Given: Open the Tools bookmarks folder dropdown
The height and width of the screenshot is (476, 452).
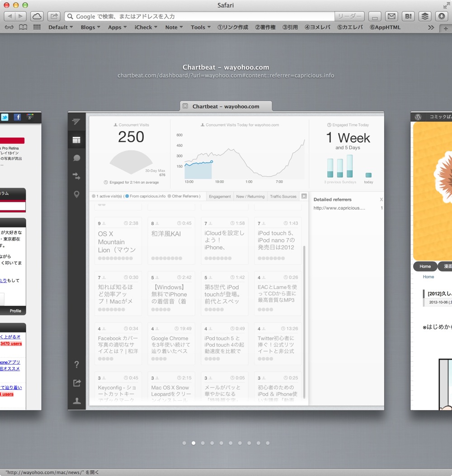Looking at the screenshot, I should 201,27.
